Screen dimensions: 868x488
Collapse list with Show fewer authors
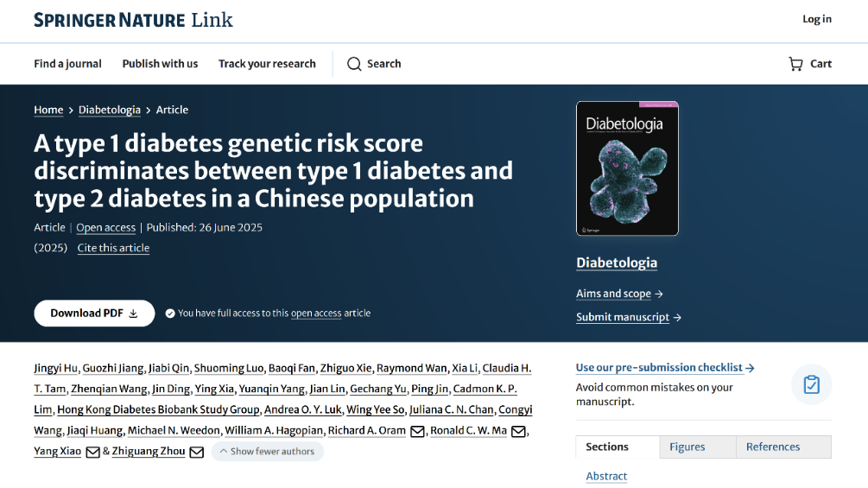point(268,451)
